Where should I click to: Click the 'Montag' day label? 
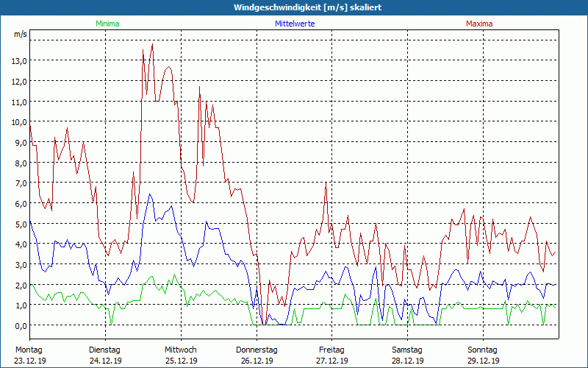[29, 350]
